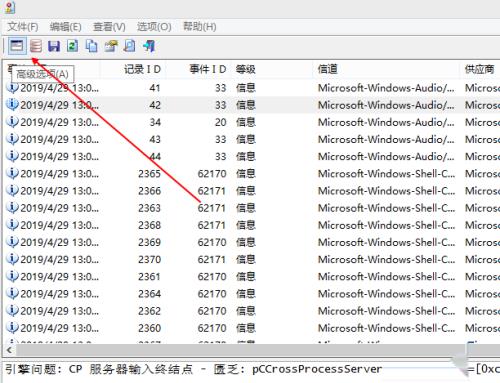Open the 帮助(H) menu
The height and width of the screenshot is (383, 500).
click(200, 27)
